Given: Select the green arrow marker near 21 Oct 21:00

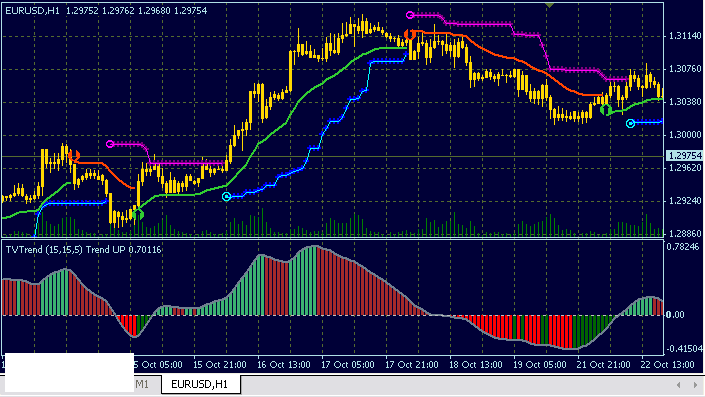Looking at the screenshot, I should tap(606, 109).
